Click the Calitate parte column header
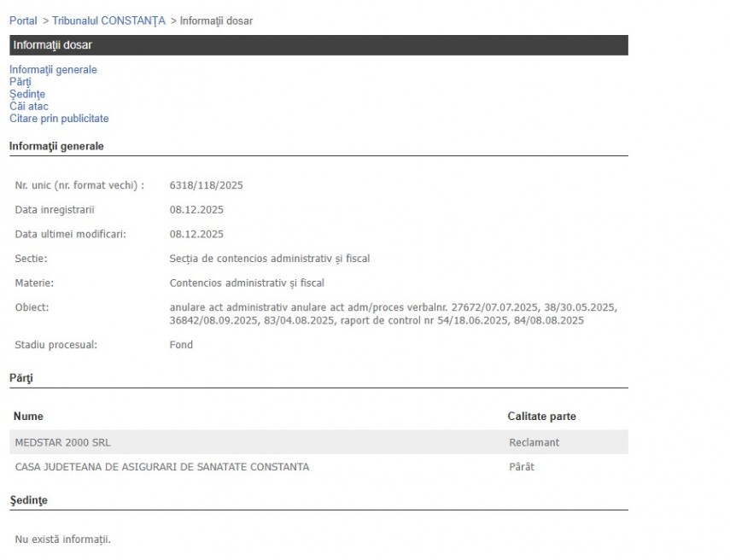This screenshot has width=730, height=560. tap(541, 417)
